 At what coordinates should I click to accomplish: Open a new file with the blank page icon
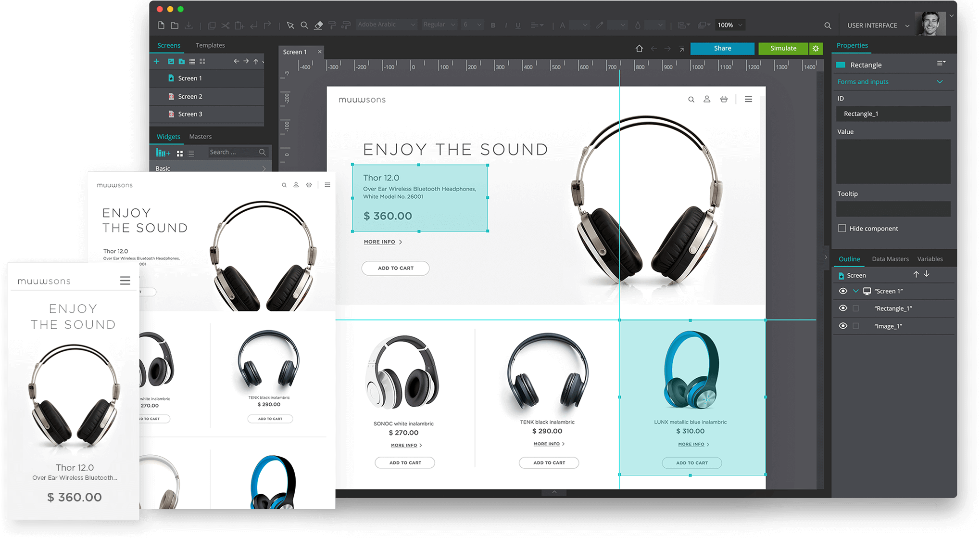161,25
